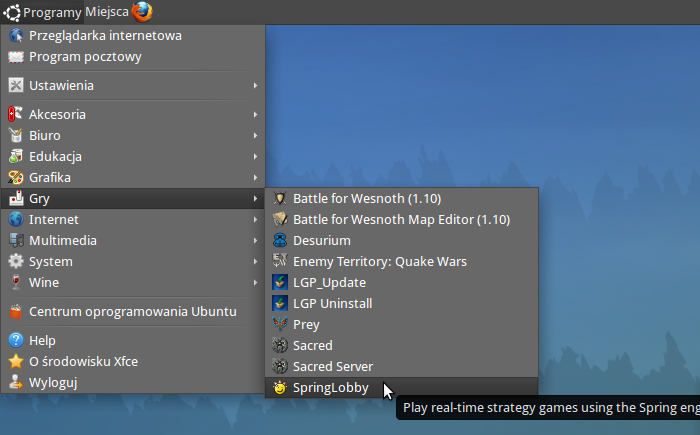Click the Battle for Wesnoth shield icon
Viewport: 700px width, 435px height.
pyautogui.click(x=280, y=198)
